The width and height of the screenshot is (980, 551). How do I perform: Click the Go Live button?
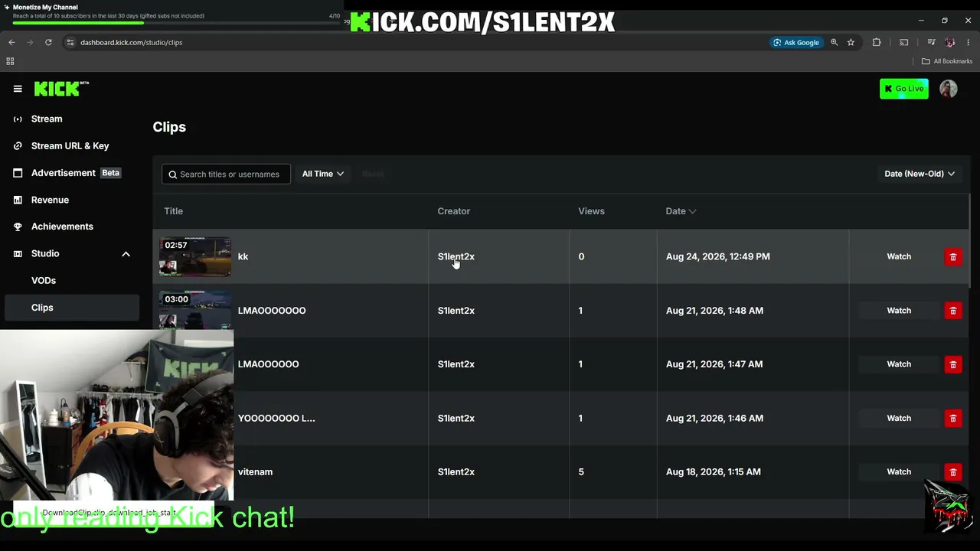coord(904,89)
